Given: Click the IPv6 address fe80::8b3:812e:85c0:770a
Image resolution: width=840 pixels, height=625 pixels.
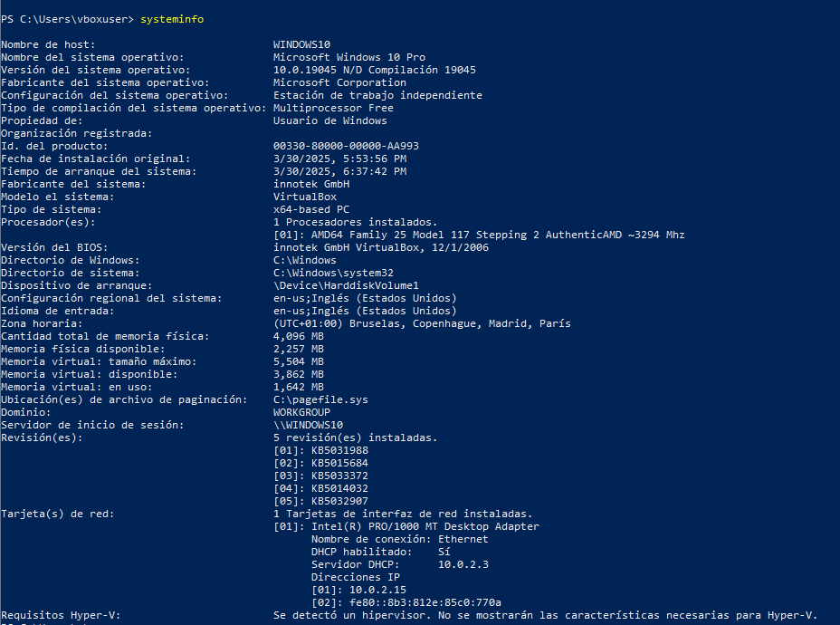Looking at the screenshot, I should [425, 602].
